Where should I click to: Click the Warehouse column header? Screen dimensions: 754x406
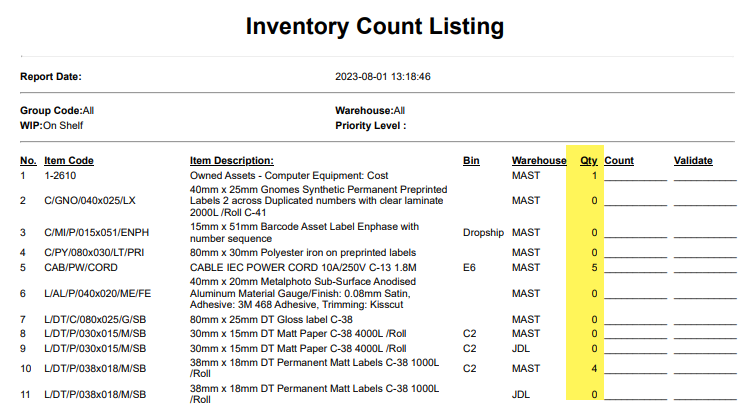[539, 160]
